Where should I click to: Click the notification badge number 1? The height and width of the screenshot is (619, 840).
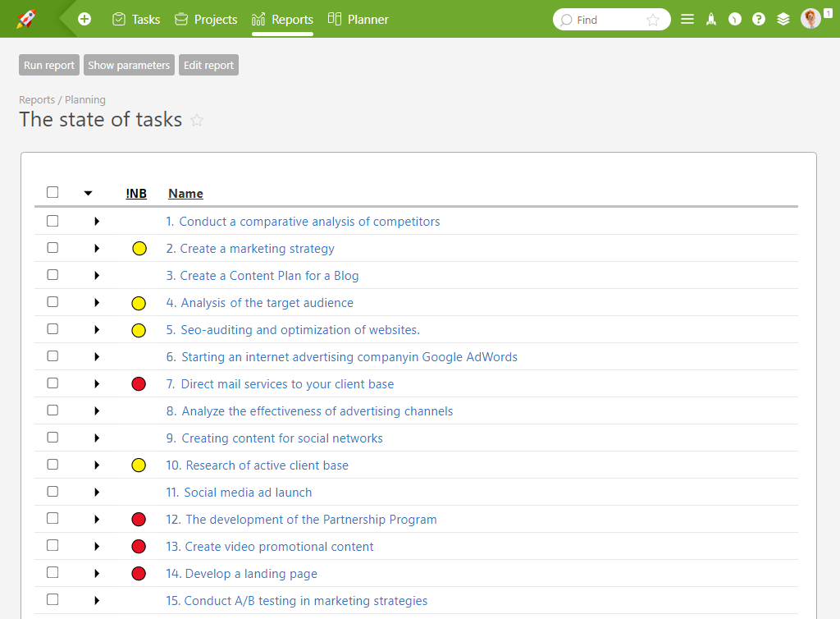[828, 14]
